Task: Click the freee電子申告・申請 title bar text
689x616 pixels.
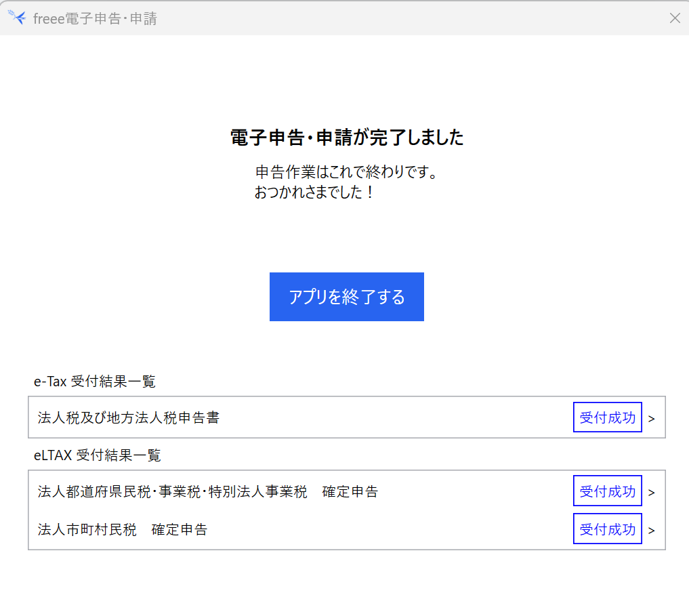Action: 95,18
